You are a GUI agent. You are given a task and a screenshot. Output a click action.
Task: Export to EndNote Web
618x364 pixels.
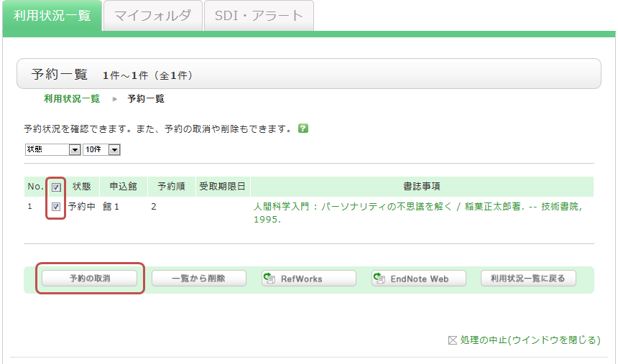point(418,279)
